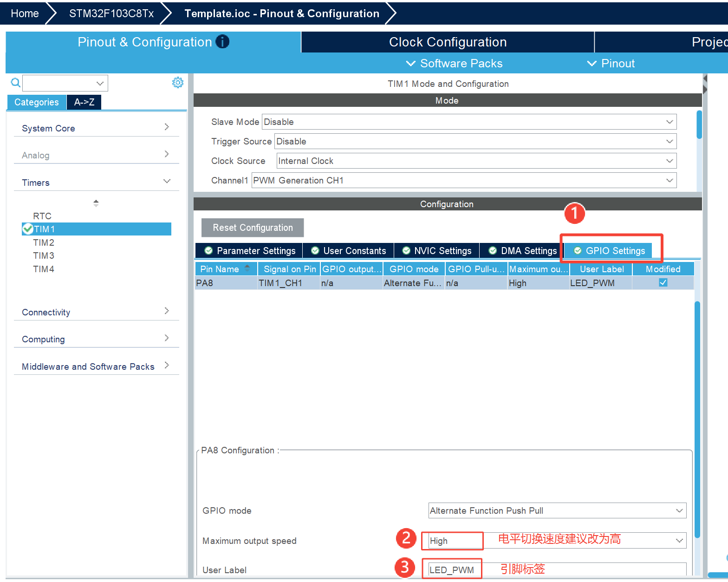The width and height of the screenshot is (728, 582).
Task: Click the green check icon next to TIM1
Action: click(28, 229)
